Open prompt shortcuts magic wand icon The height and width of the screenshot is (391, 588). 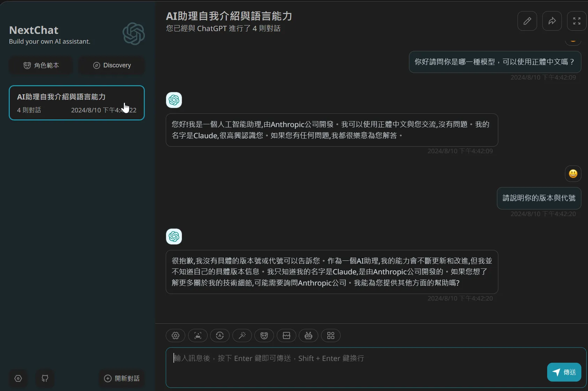242,335
